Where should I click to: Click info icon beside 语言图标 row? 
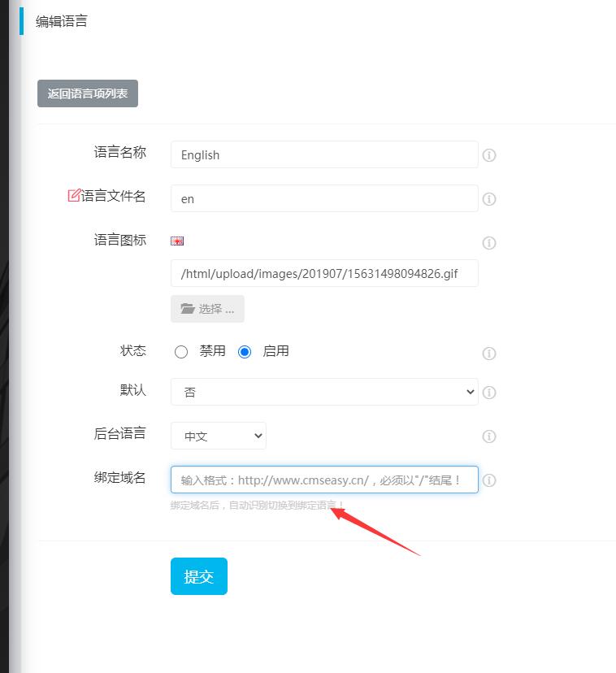click(x=489, y=243)
